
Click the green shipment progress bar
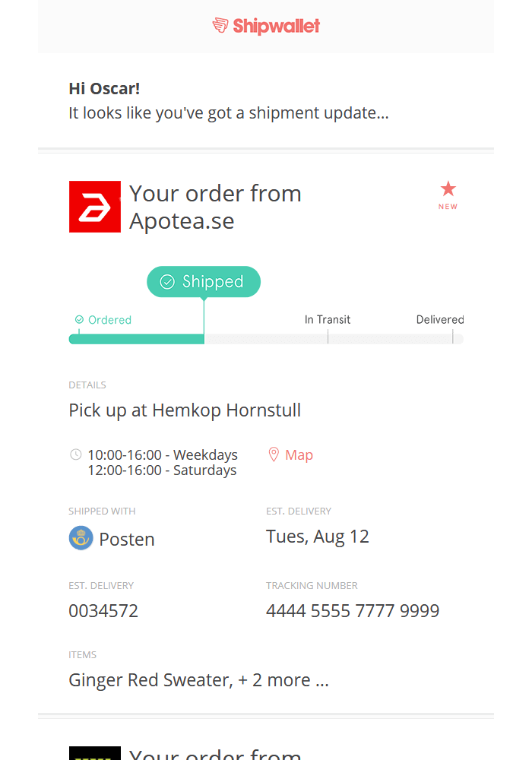coord(137,338)
